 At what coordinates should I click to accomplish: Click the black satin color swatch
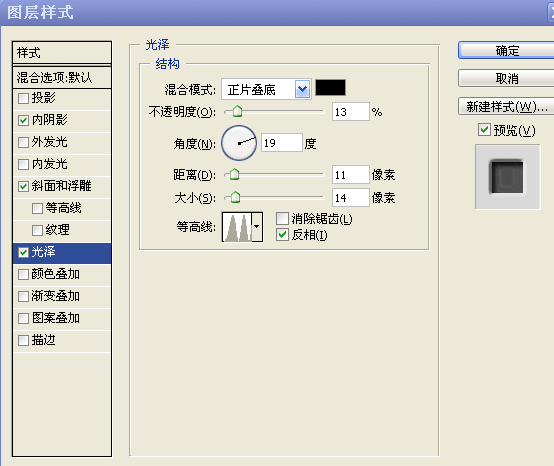[330, 88]
